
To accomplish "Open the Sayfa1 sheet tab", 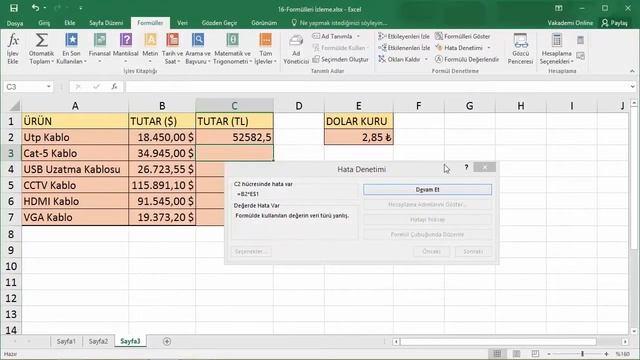I will click(66, 341).
